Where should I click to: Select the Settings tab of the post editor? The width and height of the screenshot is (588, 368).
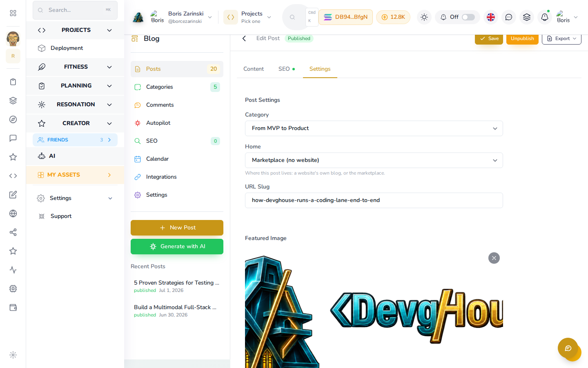coord(320,69)
